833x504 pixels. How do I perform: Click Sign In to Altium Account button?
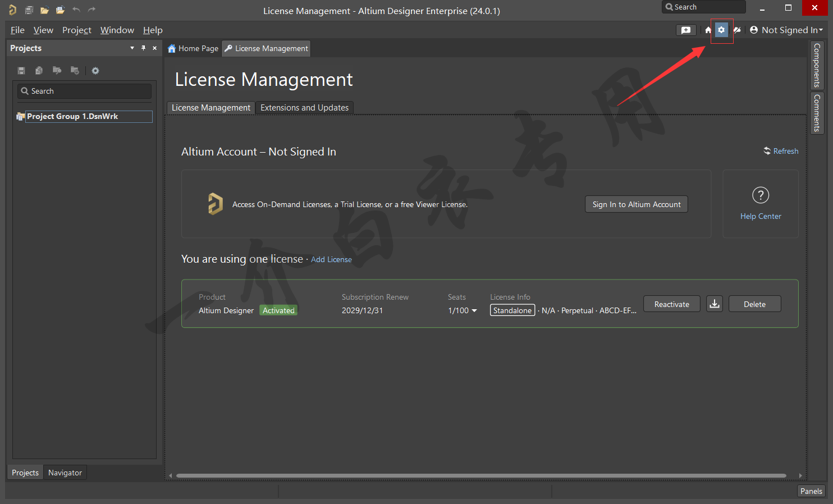point(636,204)
